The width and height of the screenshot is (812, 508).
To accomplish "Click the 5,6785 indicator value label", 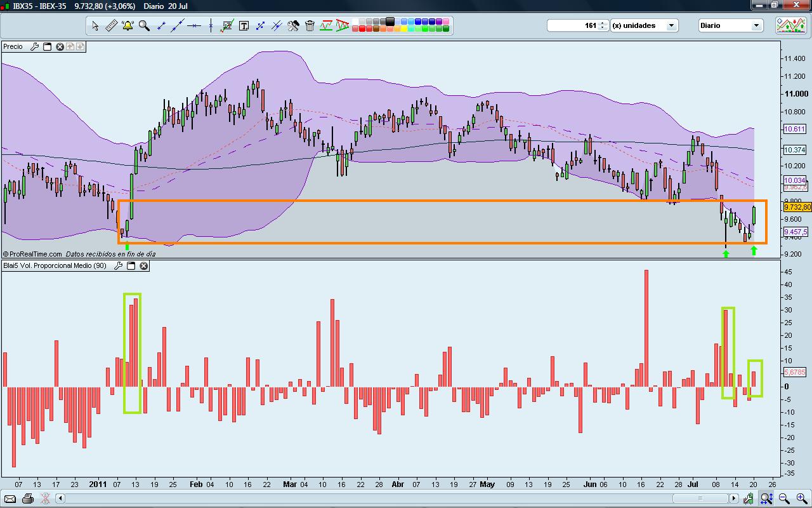I will point(795,372).
